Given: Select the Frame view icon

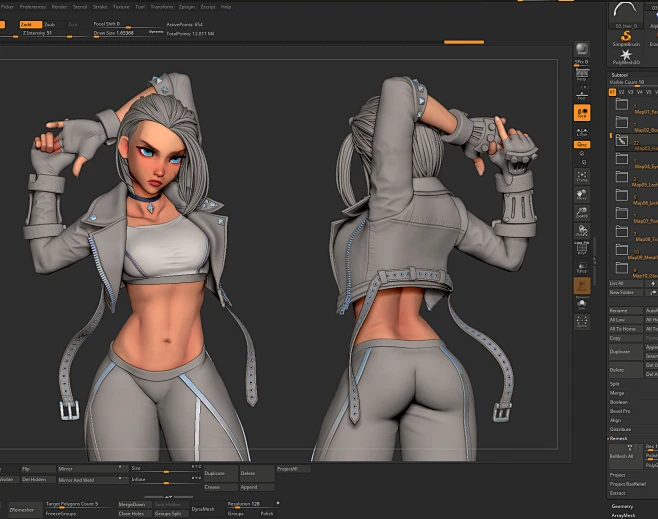Looking at the screenshot, I should tap(582, 176).
